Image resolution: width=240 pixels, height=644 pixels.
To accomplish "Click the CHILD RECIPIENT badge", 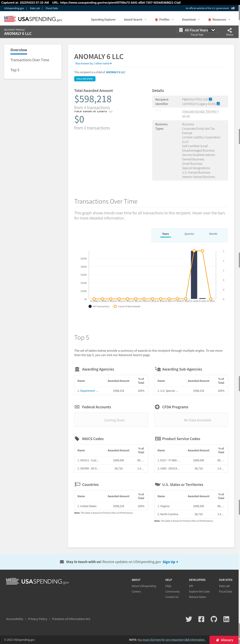I will (85, 79).
